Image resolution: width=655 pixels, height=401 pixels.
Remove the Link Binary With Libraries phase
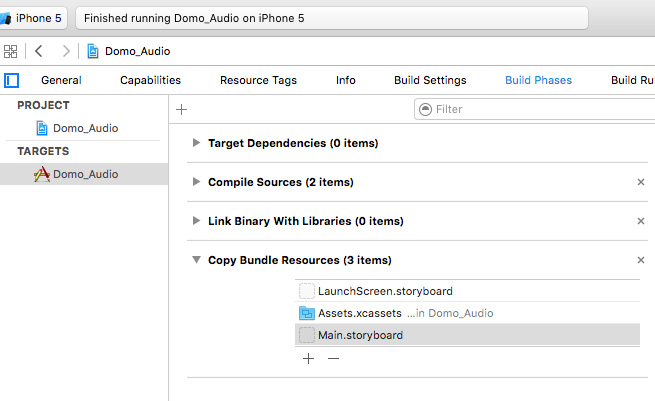pos(641,221)
